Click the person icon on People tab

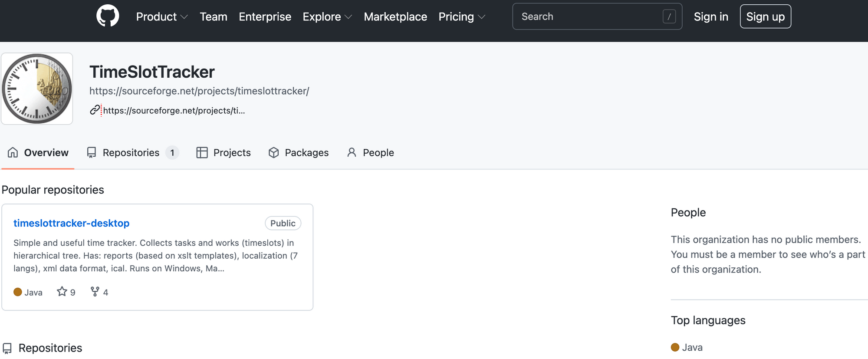352,152
